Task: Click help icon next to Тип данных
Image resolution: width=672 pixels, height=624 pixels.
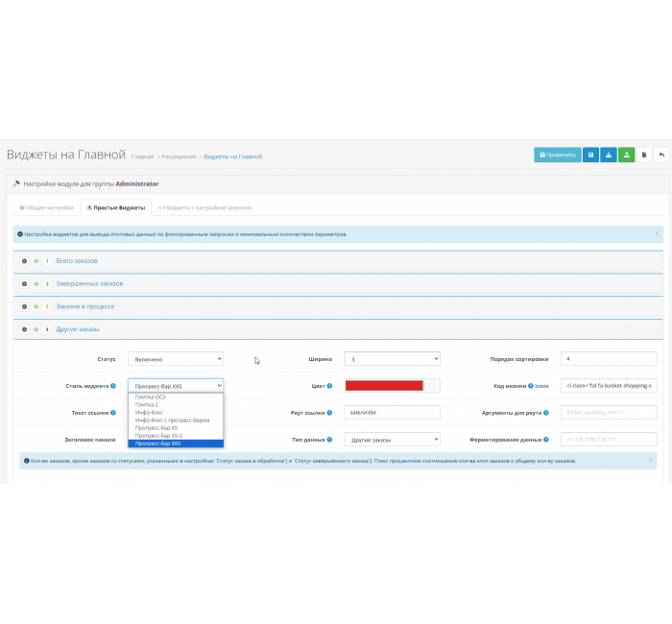Action: pos(329,440)
